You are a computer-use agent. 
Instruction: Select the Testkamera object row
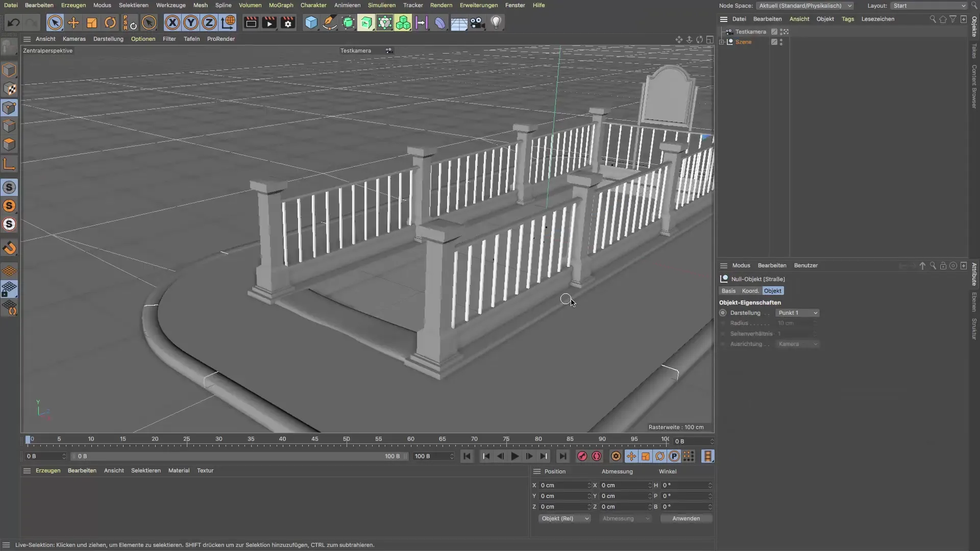tap(750, 32)
